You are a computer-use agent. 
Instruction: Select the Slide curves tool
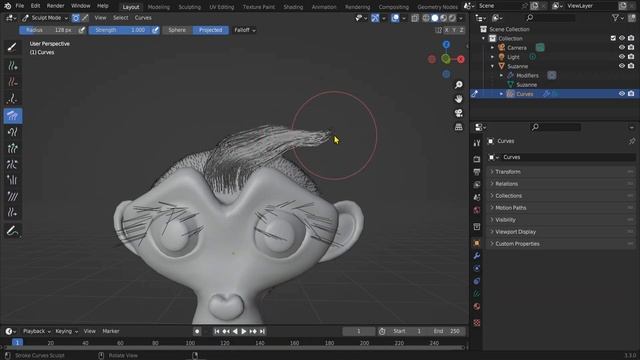pos(12,212)
